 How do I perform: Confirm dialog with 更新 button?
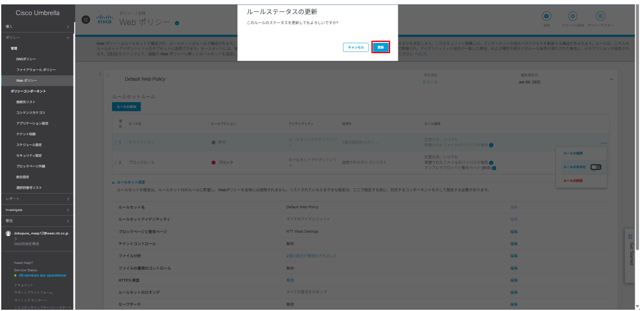click(x=381, y=48)
